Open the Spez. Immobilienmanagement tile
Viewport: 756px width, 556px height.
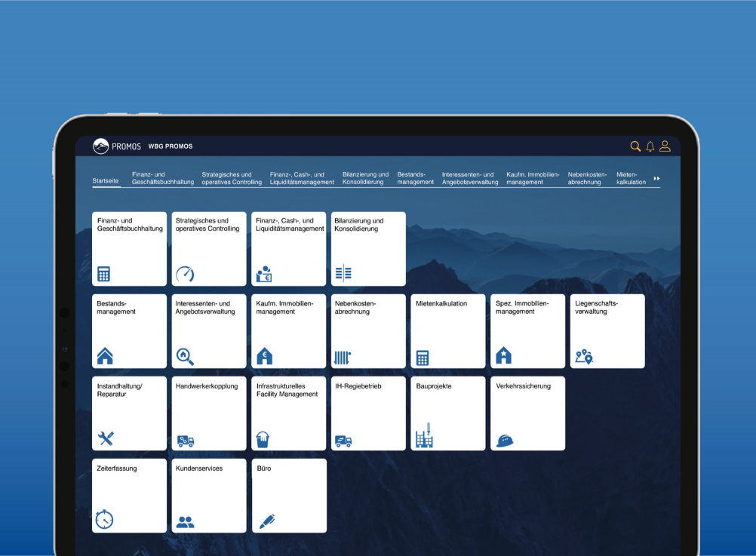(x=527, y=331)
